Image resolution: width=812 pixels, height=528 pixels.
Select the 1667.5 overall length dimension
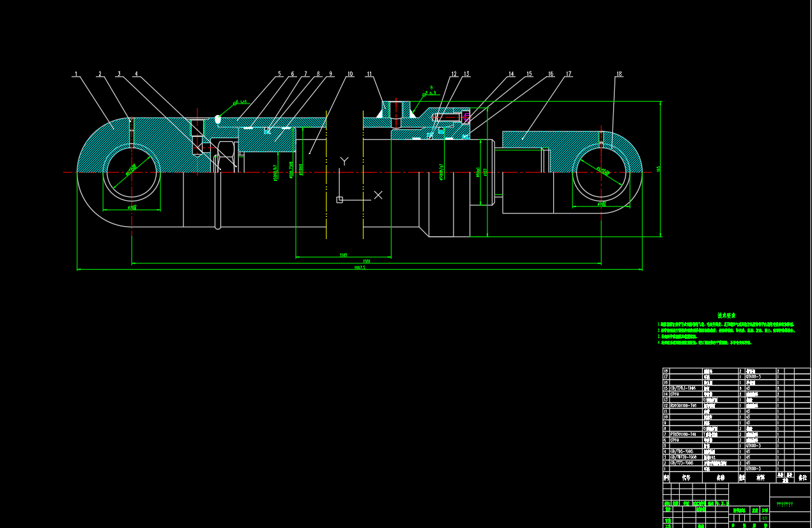359,268
